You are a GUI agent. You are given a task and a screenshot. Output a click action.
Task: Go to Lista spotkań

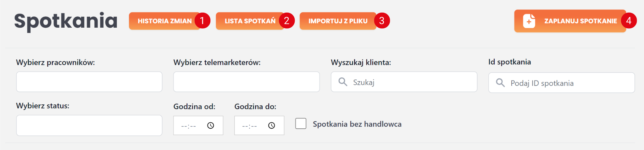[x=250, y=21]
